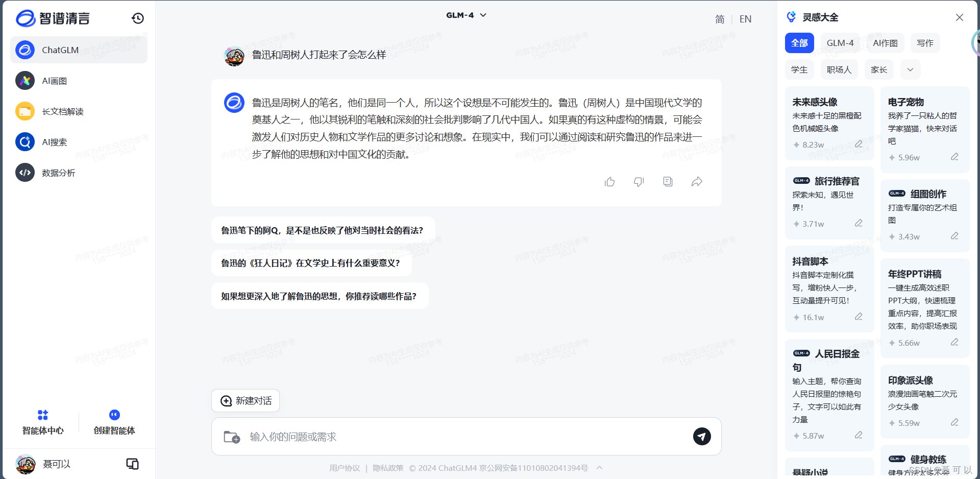Select the suggested question about 阿Q
Viewport: 980px width, 479px height.
pos(324,230)
